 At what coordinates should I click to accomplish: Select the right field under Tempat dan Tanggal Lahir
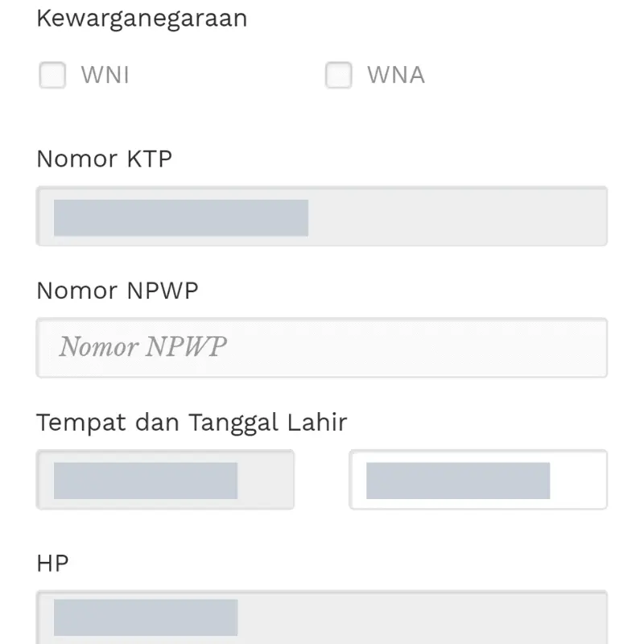click(479, 478)
